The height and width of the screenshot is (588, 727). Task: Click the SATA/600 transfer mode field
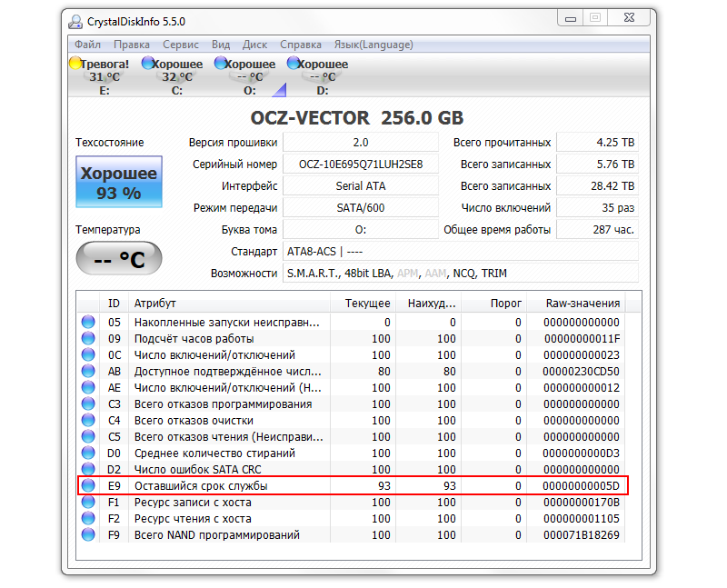pyautogui.click(x=361, y=208)
